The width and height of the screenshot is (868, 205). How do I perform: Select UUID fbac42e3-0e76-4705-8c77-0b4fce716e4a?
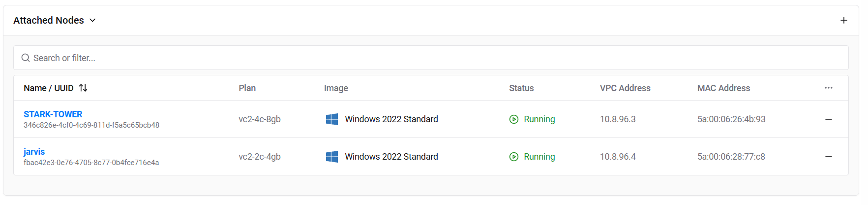pyautogui.click(x=91, y=163)
